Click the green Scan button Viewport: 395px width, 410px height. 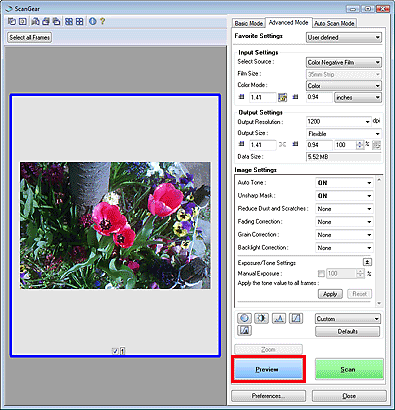(x=349, y=369)
